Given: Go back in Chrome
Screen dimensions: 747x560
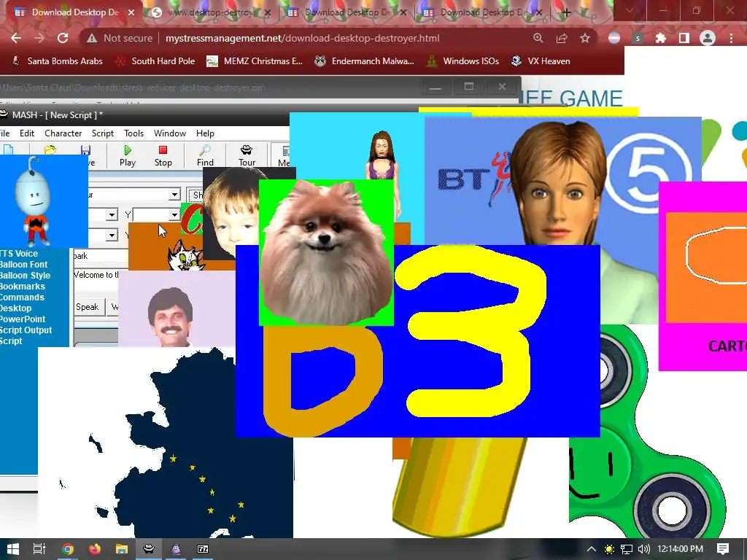Looking at the screenshot, I should (x=16, y=38).
